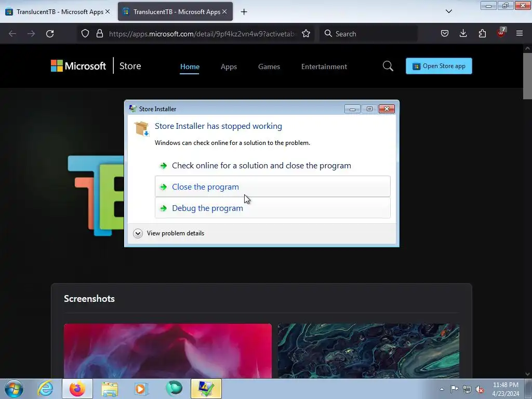Open the Windows Start orb
532x399 pixels.
(14, 389)
